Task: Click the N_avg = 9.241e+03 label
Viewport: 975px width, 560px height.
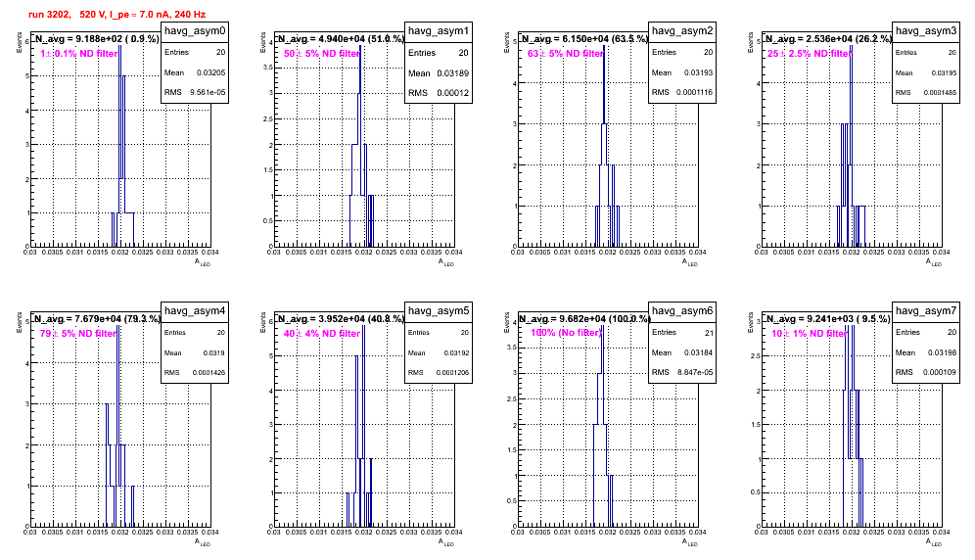Action: (x=828, y=318)
